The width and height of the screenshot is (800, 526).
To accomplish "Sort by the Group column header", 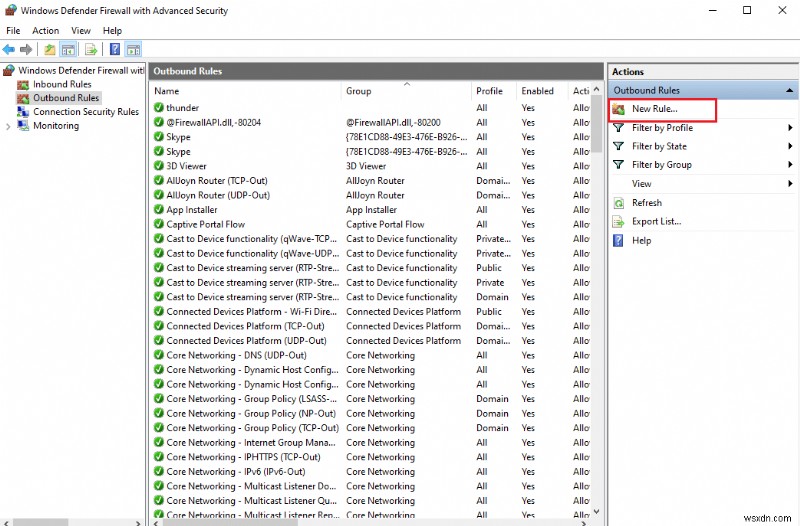I will tap(406, 91).
